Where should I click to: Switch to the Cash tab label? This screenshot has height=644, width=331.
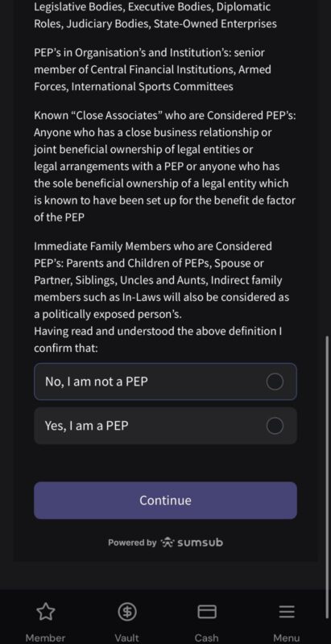click(x=206, y=638)
